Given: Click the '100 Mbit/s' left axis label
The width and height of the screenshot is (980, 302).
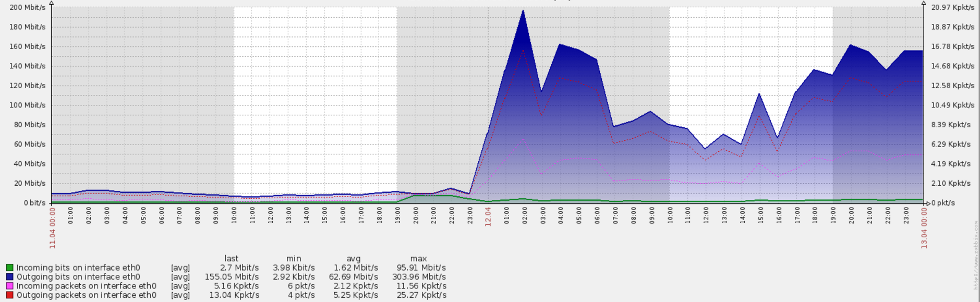Looking at the screenshot, I should 28,105.
